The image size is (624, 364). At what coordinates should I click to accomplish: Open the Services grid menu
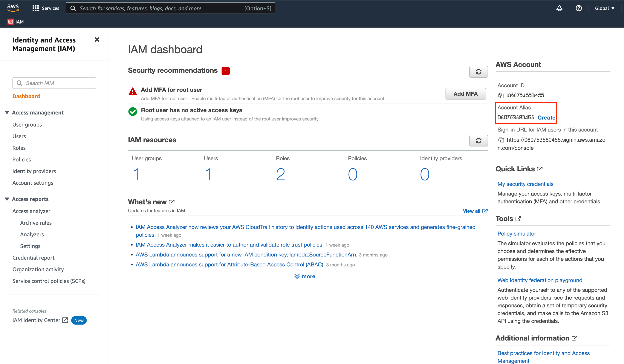[x=35, y=8]
